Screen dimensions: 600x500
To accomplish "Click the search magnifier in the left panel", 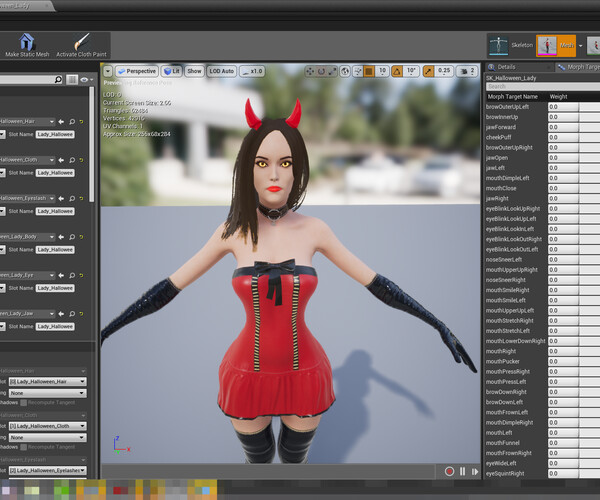I will coord(58,80).
